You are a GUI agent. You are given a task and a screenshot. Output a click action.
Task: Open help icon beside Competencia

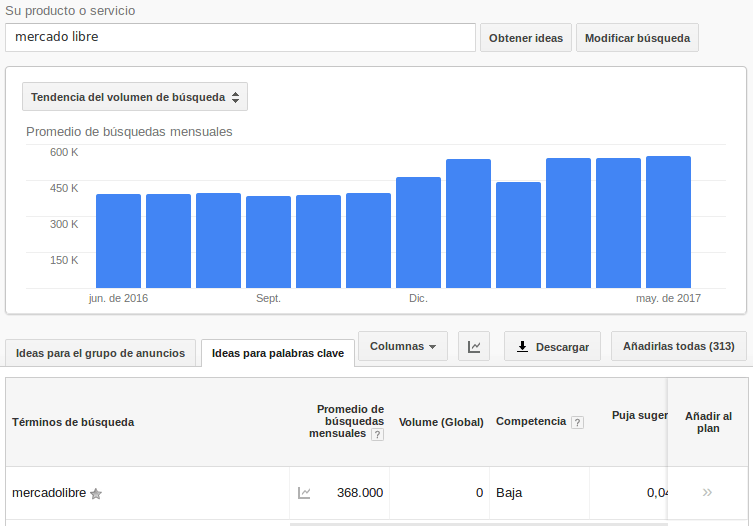[x=578, y=422]
